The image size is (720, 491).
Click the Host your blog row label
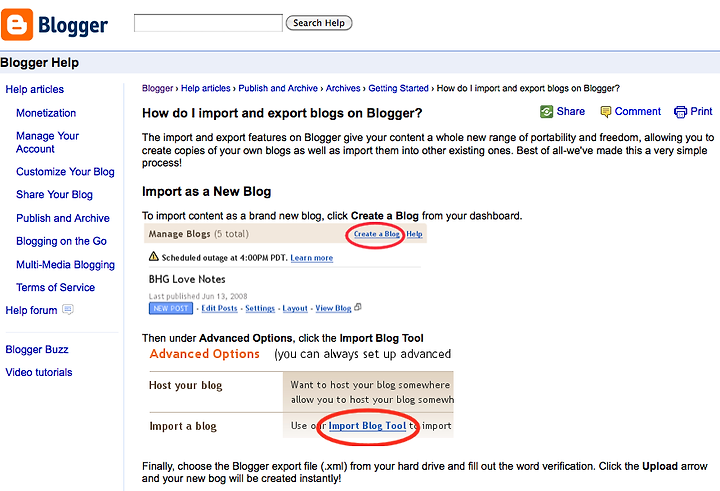186,385
